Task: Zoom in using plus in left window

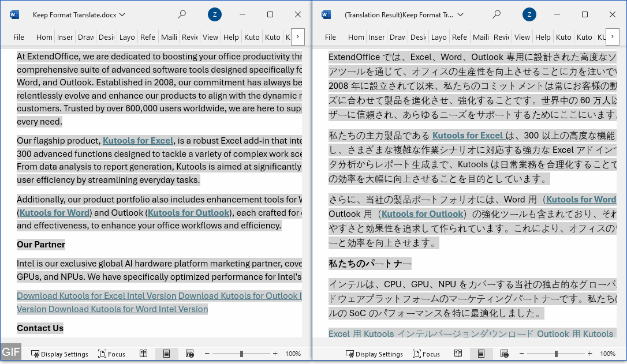Action: point(275,354)
